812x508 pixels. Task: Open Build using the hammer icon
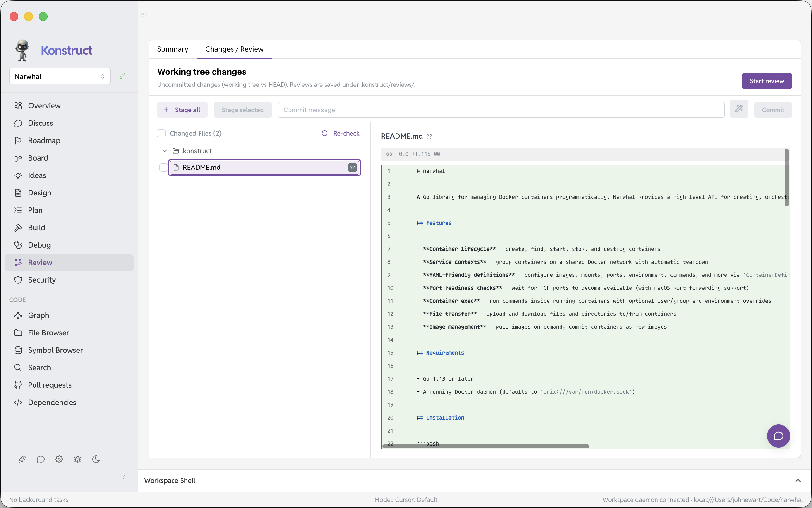click(x=18, y=228)
